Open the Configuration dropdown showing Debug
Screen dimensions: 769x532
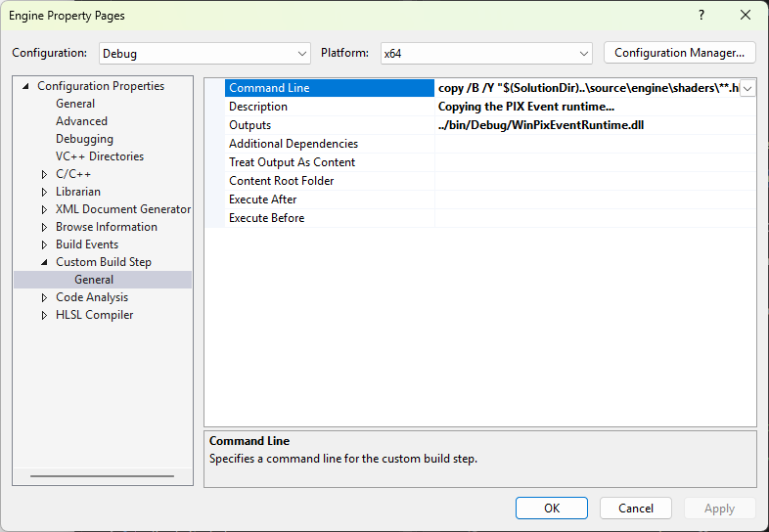(205, 53)
